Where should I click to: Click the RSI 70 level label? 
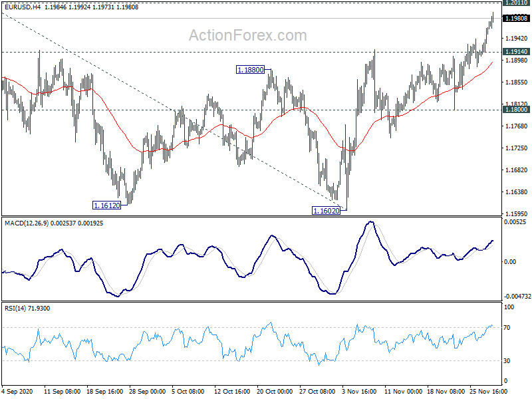click(507, 327)
